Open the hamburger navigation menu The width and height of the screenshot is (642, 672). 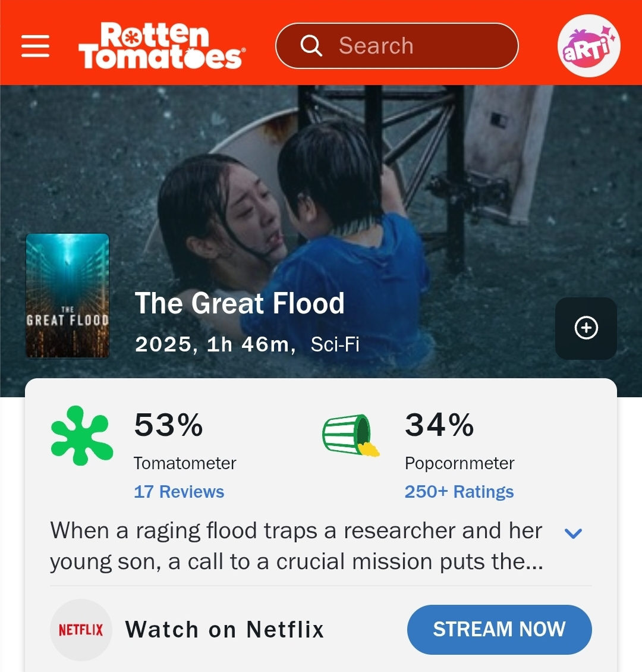coord(36,46)
